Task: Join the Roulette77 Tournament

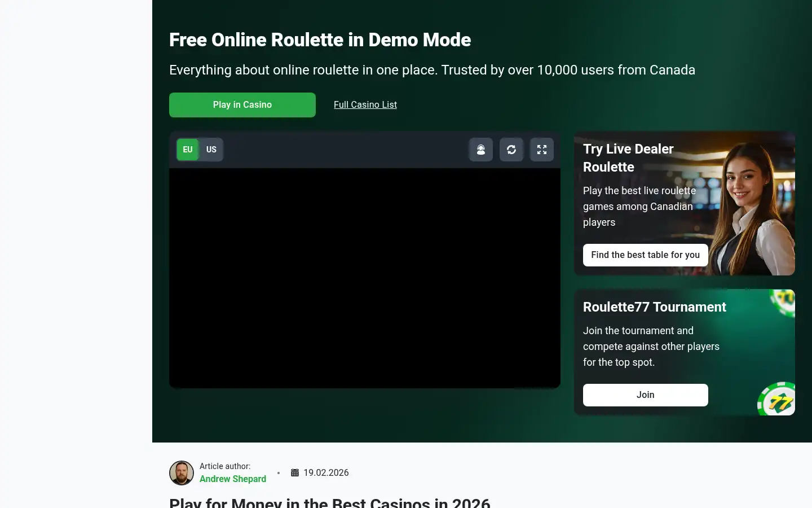Action: click(x=646, y=395)
